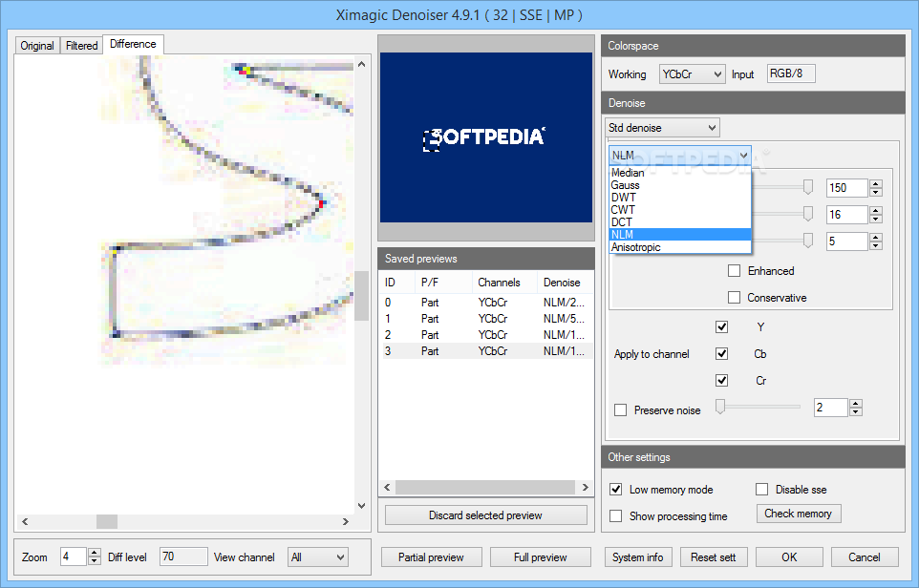Select saved preview row with ID 0
Image resolution: width=919 pixels, height=588 pixels.
486,303
